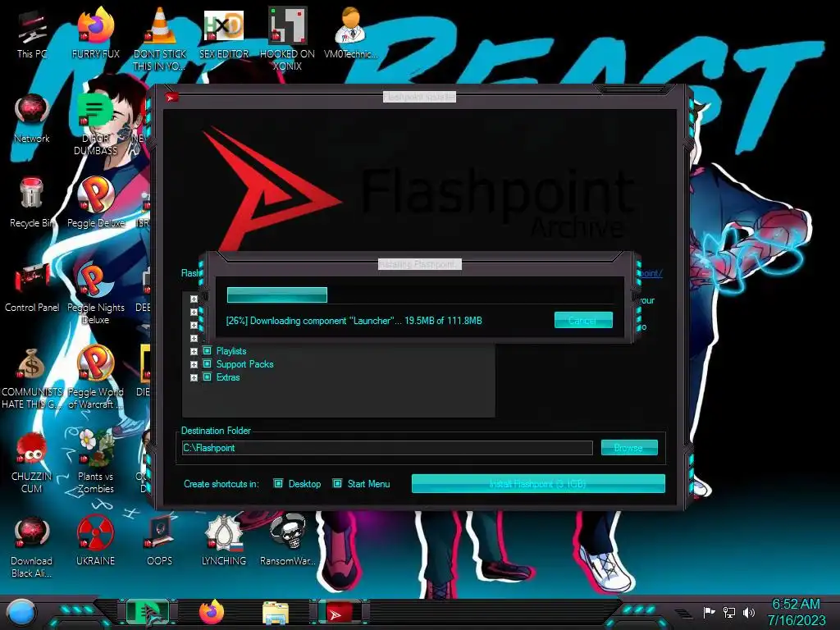Viewport: 840px width, 630px height.
Task: Expand the Extras tree node
Action: [194, 377]
